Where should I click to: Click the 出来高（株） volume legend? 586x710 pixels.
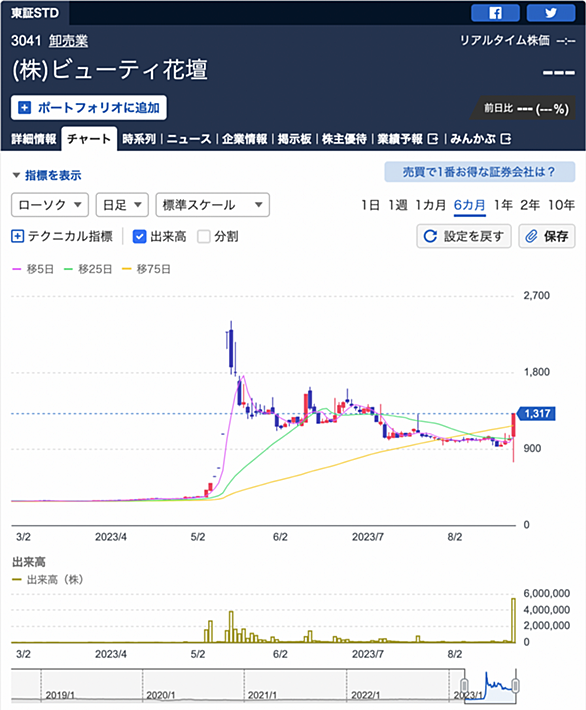48,580
